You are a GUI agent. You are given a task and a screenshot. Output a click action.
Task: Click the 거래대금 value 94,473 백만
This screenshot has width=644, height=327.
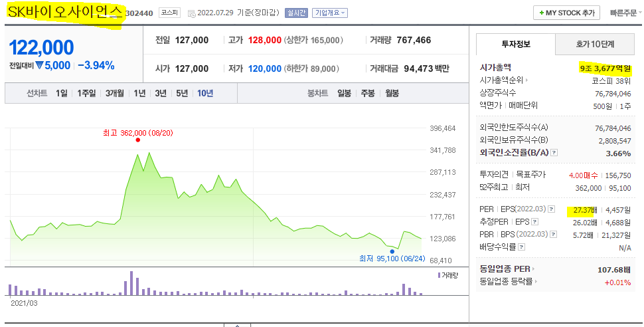pyautogui.click(x=427, y=68)
